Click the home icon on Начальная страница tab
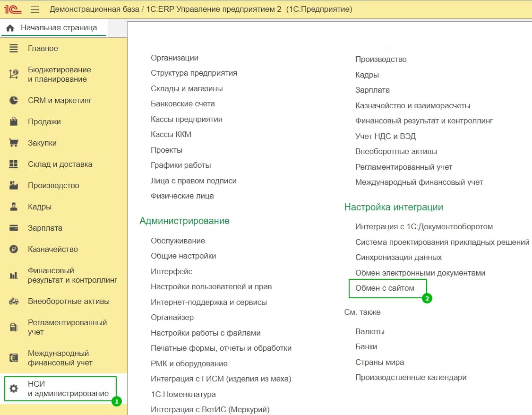532x415 pixels. pyautogui.click(x=10, y=28)
